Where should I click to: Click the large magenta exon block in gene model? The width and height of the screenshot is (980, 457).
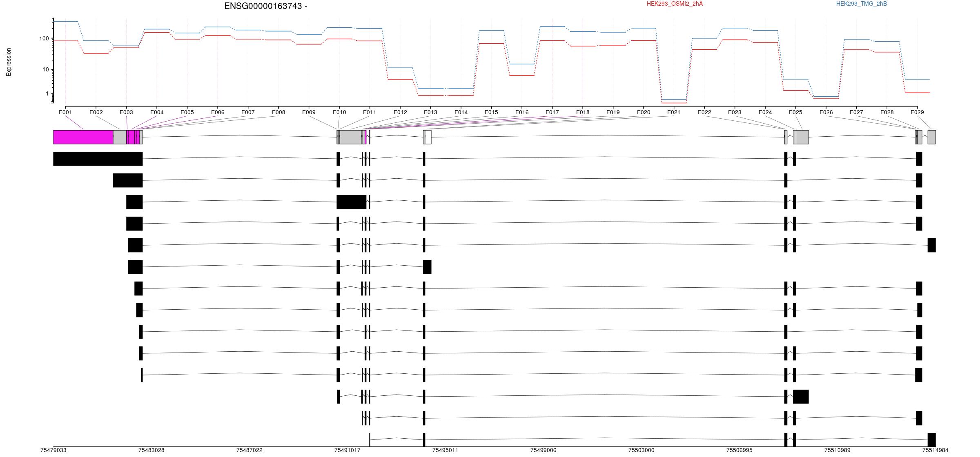[x=83, y=137]
